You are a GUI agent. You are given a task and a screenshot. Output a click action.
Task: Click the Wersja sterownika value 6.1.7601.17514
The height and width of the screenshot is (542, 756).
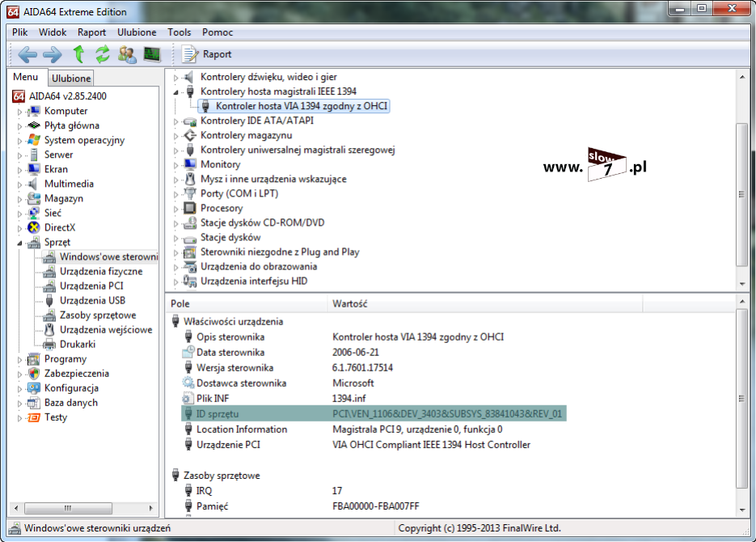pyautogui.click(x=362, y=368)
